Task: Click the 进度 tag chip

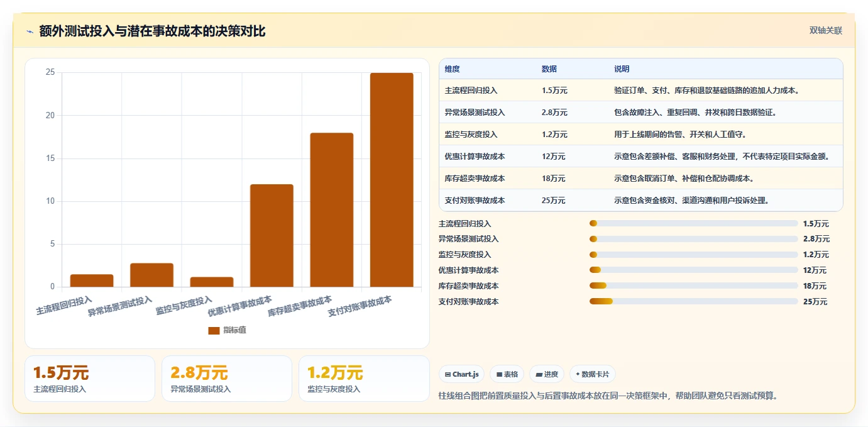Action: (x=547, y=374)
